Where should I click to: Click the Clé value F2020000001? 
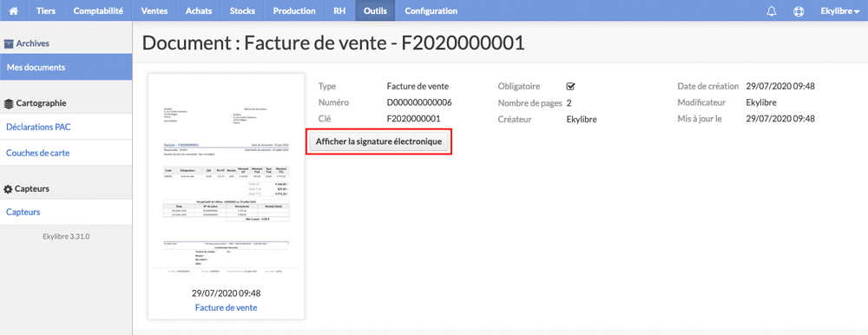pyautogui.click(x=413, y=119)
